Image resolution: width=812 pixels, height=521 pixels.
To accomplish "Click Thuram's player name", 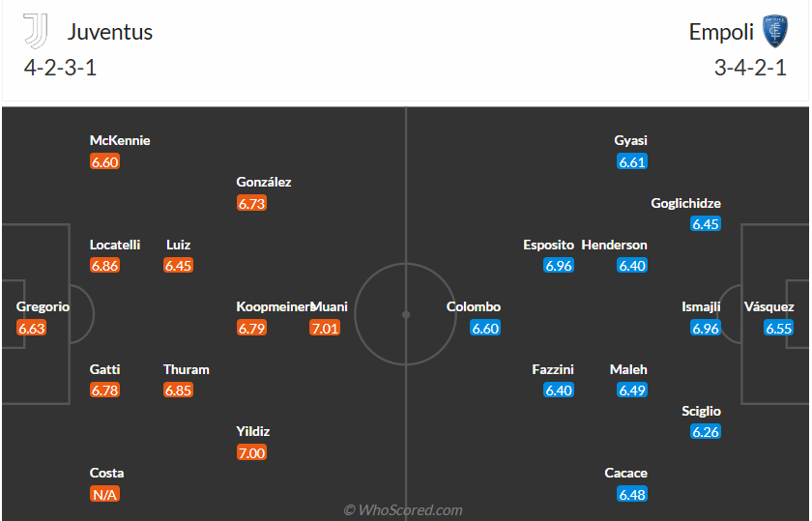I will pos(187,369).
